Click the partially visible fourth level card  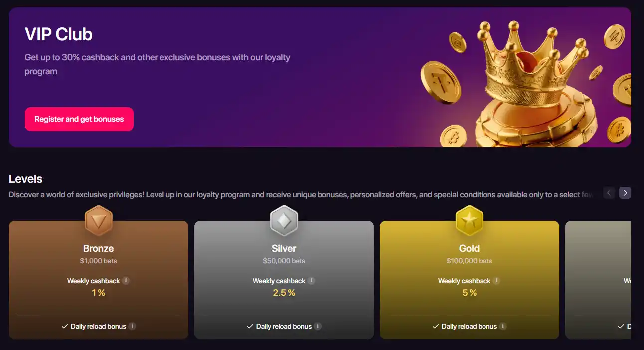[598, 280]
